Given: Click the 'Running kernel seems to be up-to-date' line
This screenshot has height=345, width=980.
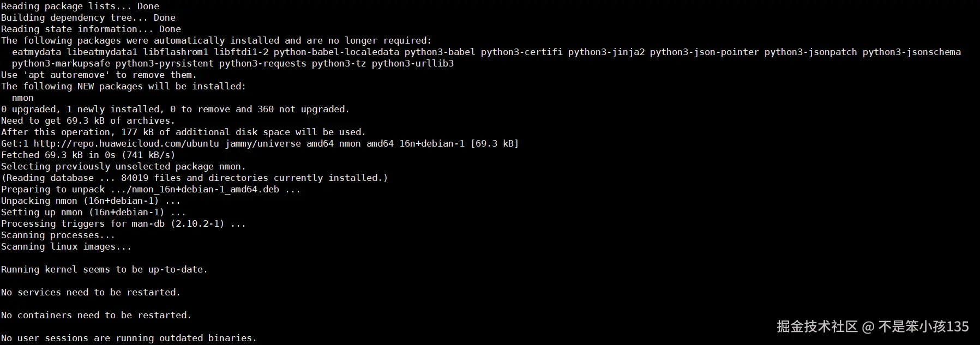Looking at the screenshot, I should click(104, 269).
